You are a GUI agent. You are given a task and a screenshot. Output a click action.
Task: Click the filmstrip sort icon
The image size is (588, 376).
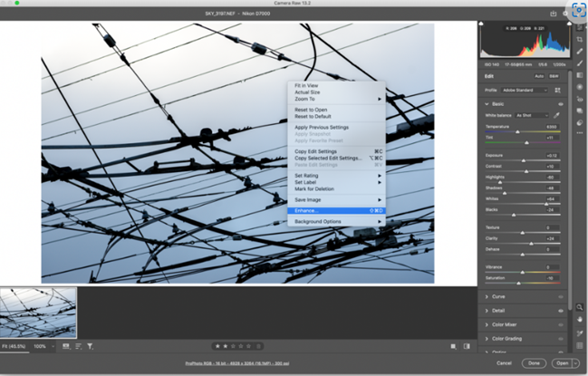click(x=78, y=346)
